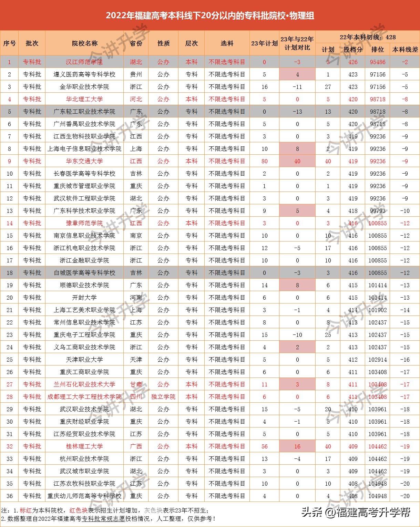Click the '省份' column header
The width and height of the screenshot is (420, 527).
tap(136, 43)
